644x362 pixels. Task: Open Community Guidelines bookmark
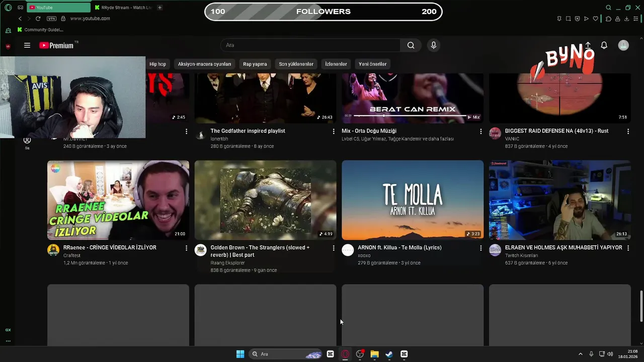click(x=40, y=30)
